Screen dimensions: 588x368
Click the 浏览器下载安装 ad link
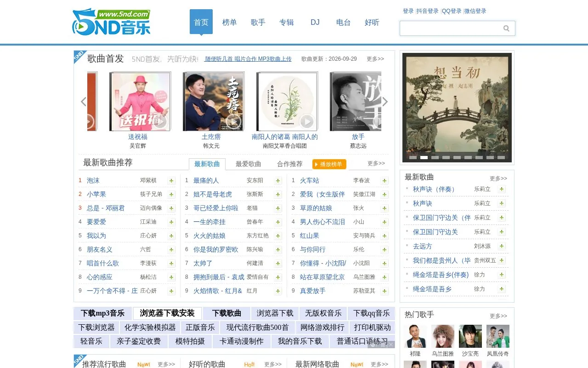coord(167,313)
